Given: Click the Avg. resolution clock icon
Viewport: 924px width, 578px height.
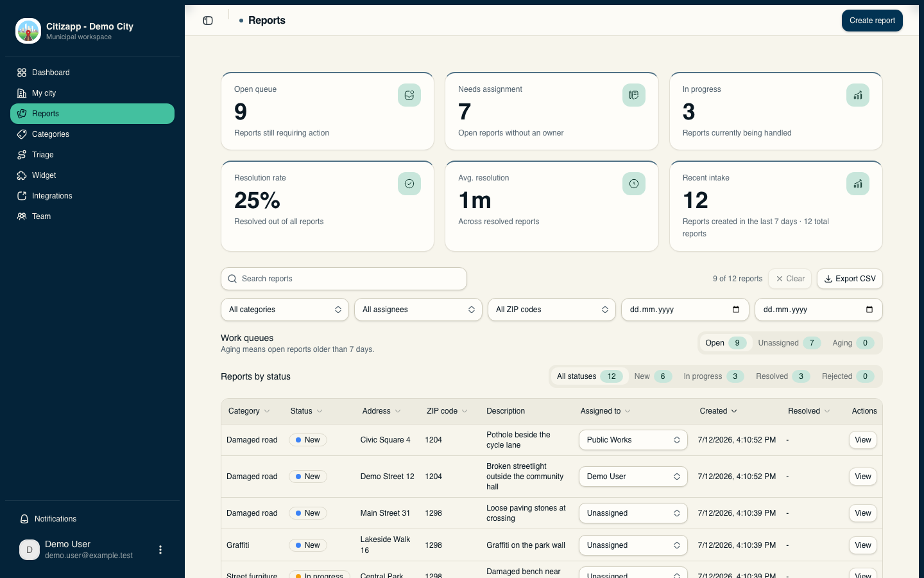Looking at the screenshot, I should 634,184.
